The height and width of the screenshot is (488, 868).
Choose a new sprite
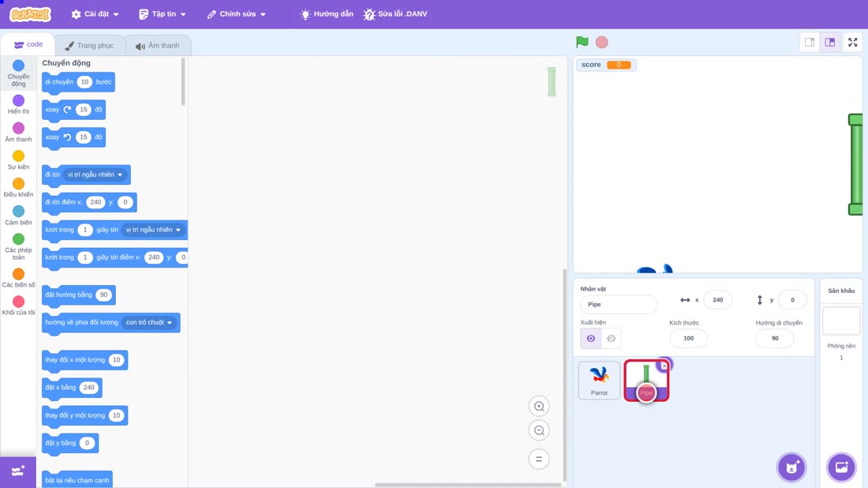pyautogui.click(x=791, y=467)
